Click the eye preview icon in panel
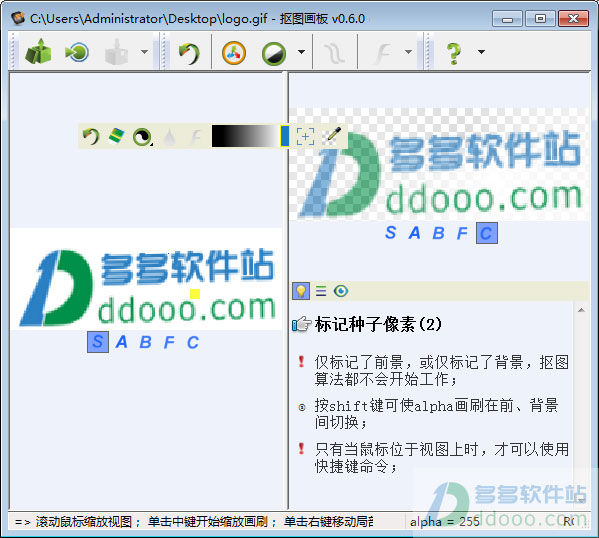The width and height of the screenshot is (599, 538). [x=341, y=291]
